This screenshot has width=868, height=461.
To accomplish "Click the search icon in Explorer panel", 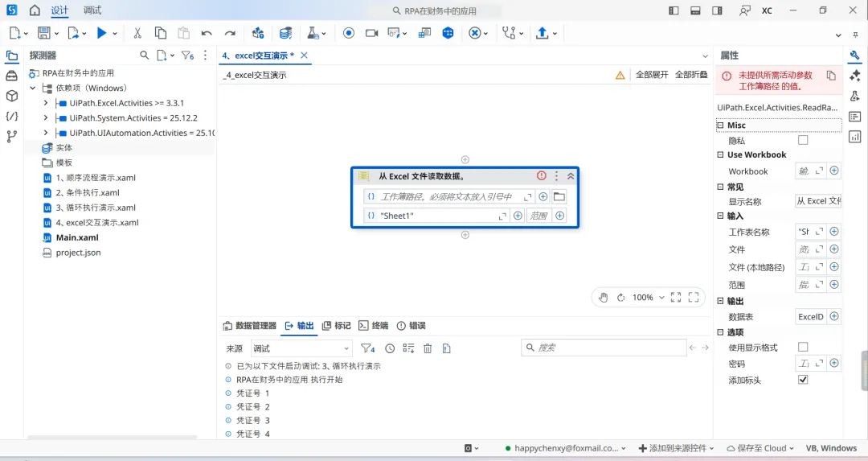I will (145, 56).
